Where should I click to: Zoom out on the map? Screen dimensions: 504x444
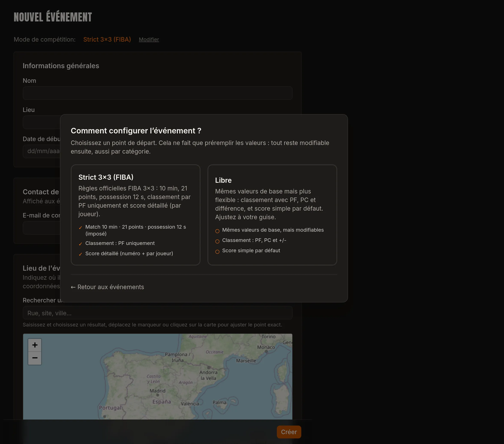(x=35, y=358)
